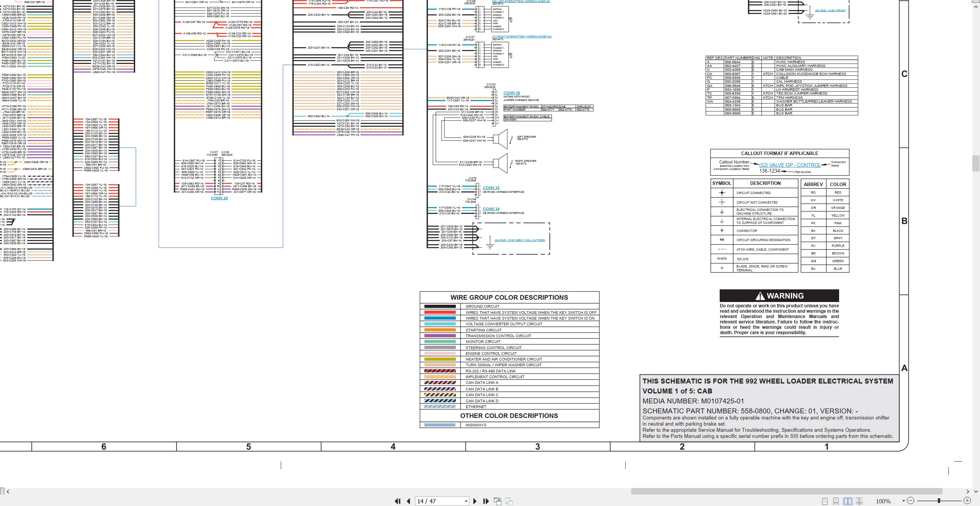Select two-page side-by-side view
Screen dimensions: 980x506
pos(848,501)
